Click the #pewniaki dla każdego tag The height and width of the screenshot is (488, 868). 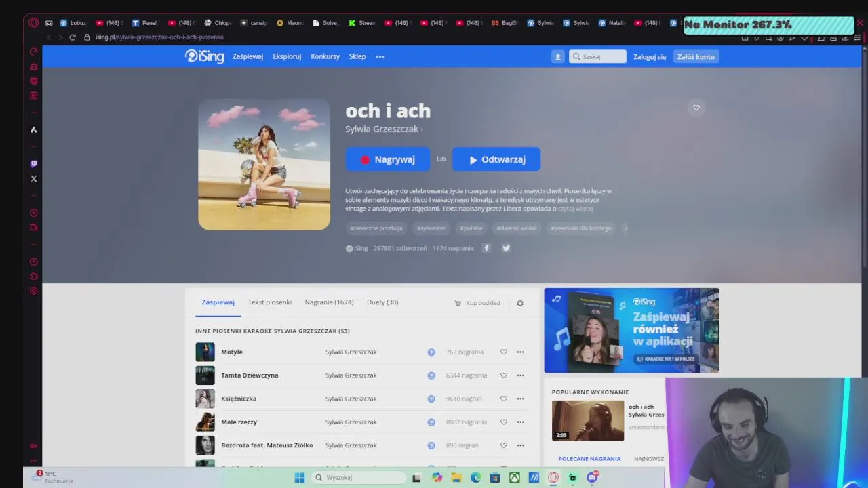581,228
